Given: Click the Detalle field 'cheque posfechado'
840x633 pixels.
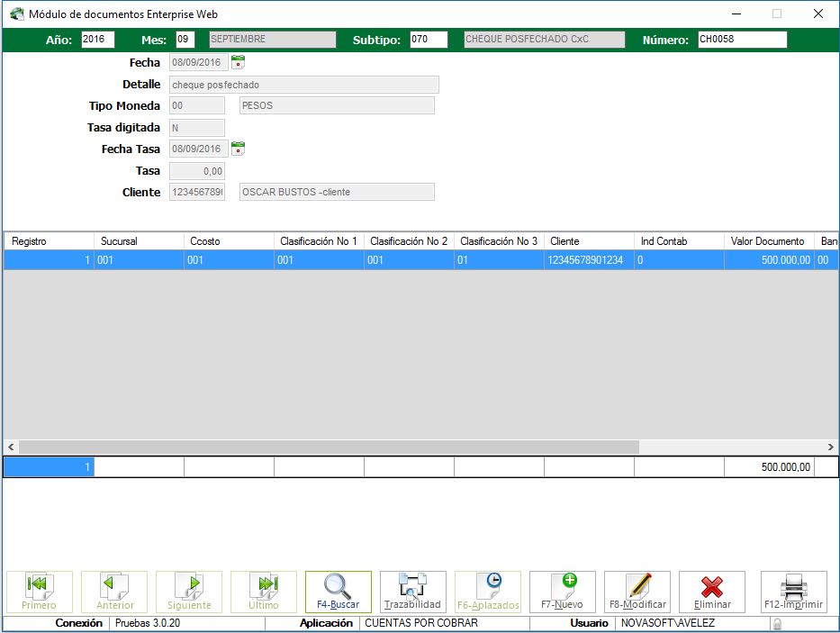Looking at the screenshot, I should click(x=304, y=85).
